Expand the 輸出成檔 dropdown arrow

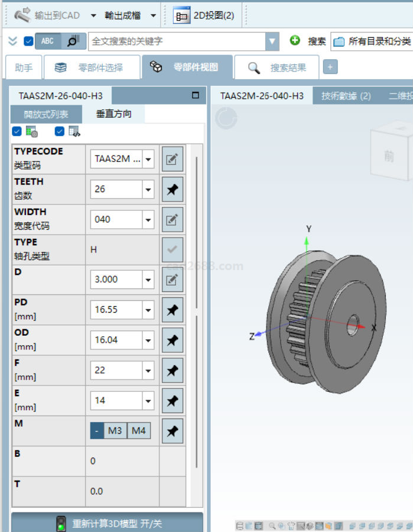coord(154,15)
